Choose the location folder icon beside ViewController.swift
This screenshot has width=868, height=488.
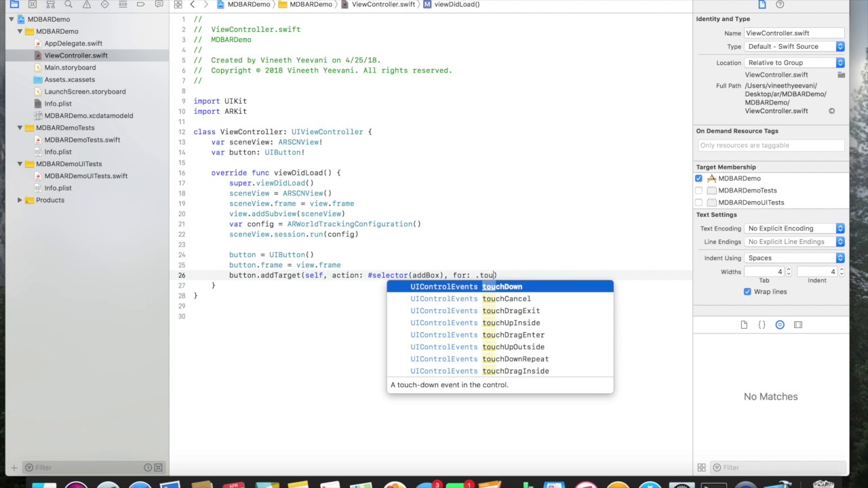tap(841, 75)
